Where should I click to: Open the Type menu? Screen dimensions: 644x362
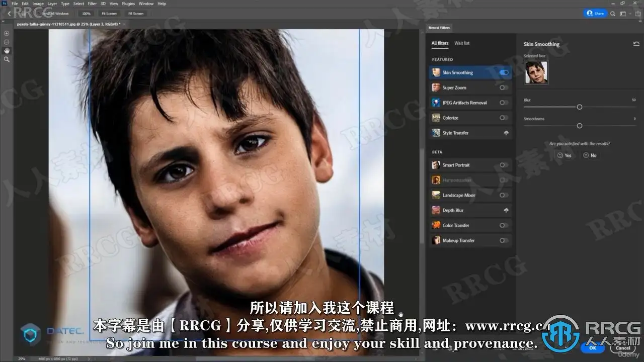(x=65, y=4)
